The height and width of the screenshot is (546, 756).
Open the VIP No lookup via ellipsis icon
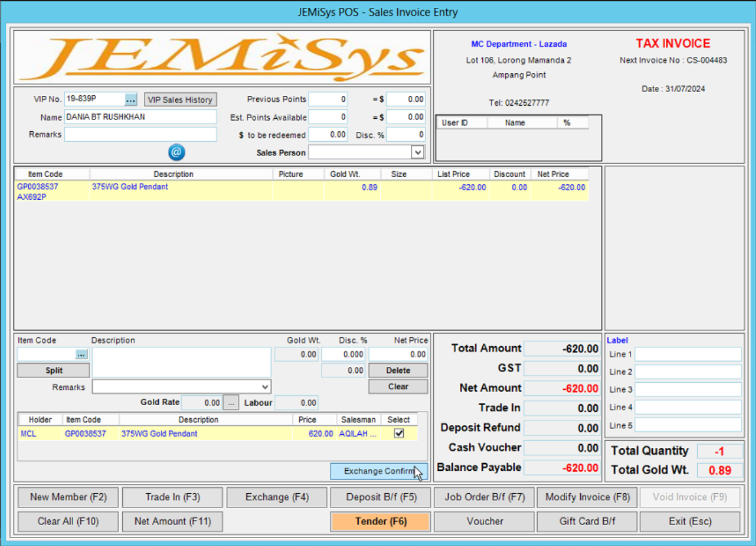(131, 100)
